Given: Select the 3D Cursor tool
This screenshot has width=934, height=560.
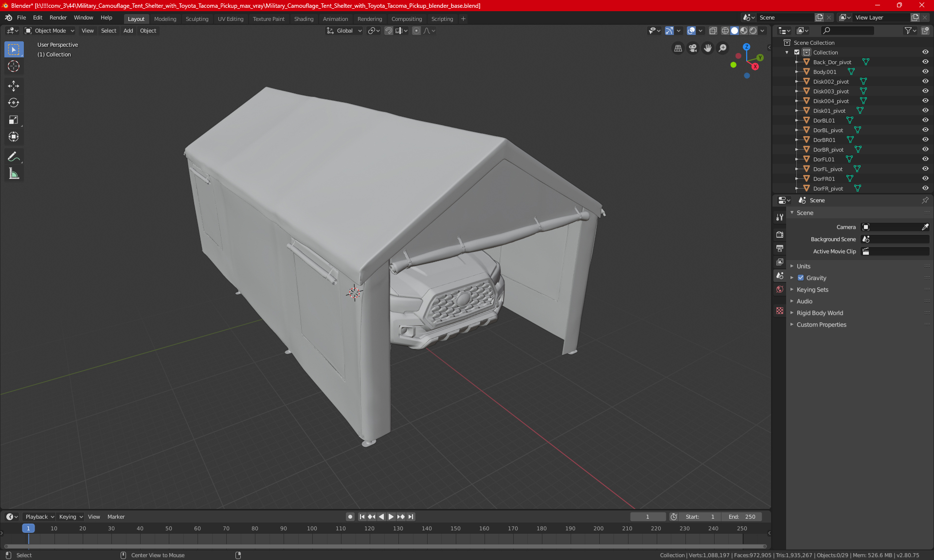Looking at the screenshot, I should tap(14, 67).
